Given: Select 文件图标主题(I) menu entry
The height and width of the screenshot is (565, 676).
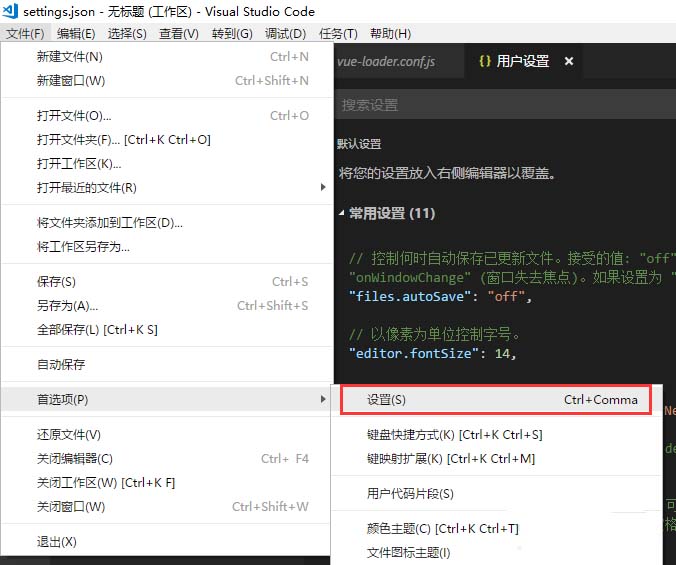Looking at the screenshot, I should pyautogui.click(x=496, y=553).
